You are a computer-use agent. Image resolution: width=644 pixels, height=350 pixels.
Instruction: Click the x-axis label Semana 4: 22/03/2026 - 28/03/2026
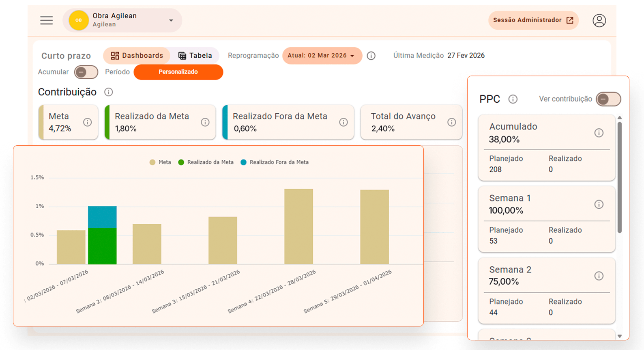[x=272, y=292]
